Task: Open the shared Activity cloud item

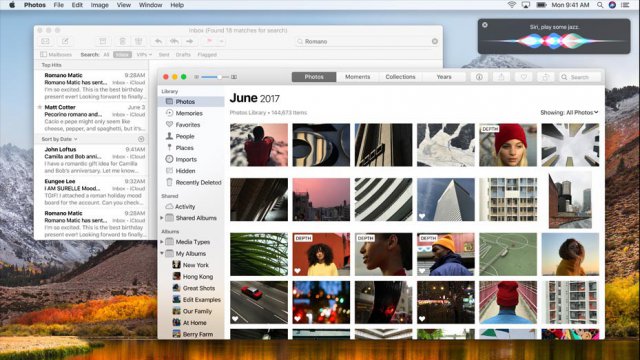Action: (180, 207)
